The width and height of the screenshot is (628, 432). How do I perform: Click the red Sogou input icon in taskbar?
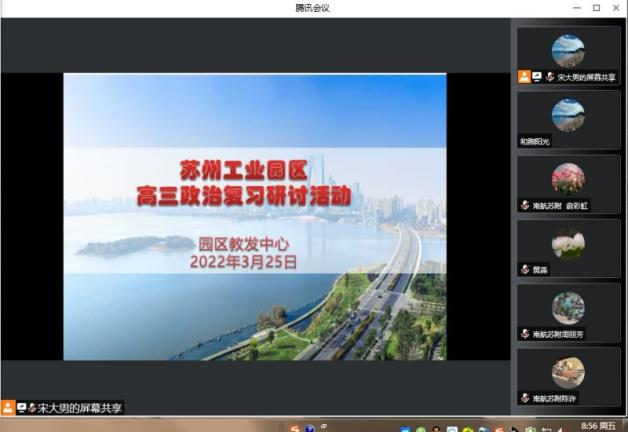click(295, 427)
